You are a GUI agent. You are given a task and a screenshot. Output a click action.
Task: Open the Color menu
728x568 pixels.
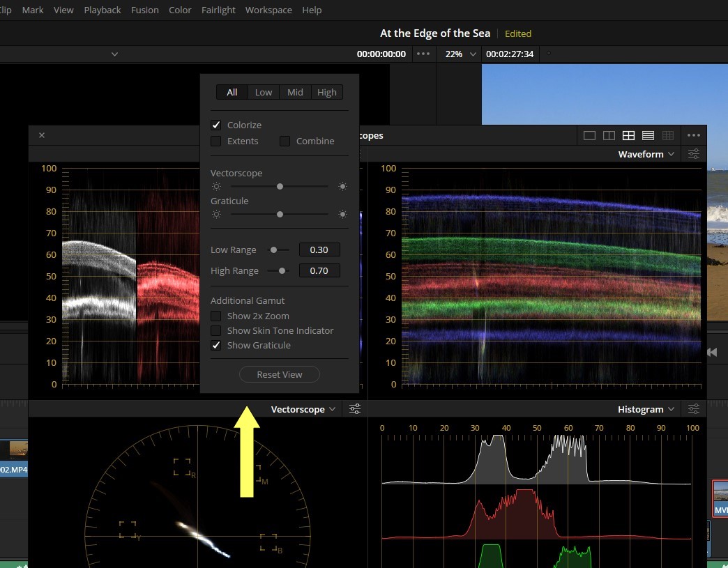coord(180,10)
